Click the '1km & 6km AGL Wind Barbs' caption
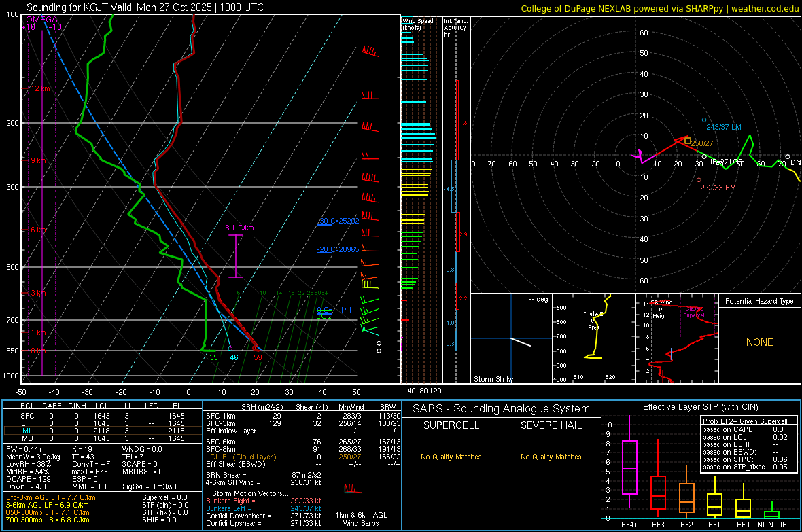This screenshot has height=532, width=802. point(361,519)
